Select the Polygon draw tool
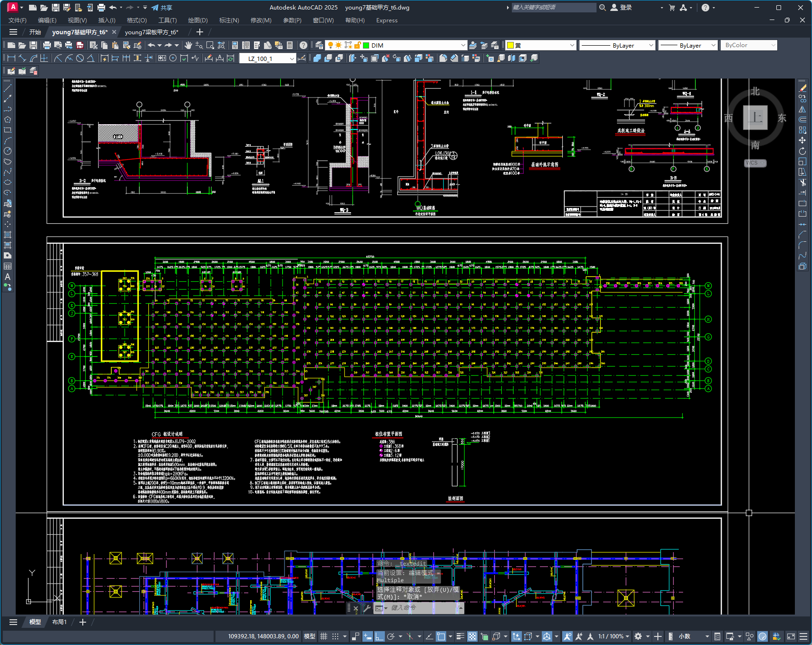 [x=8, y=119]
